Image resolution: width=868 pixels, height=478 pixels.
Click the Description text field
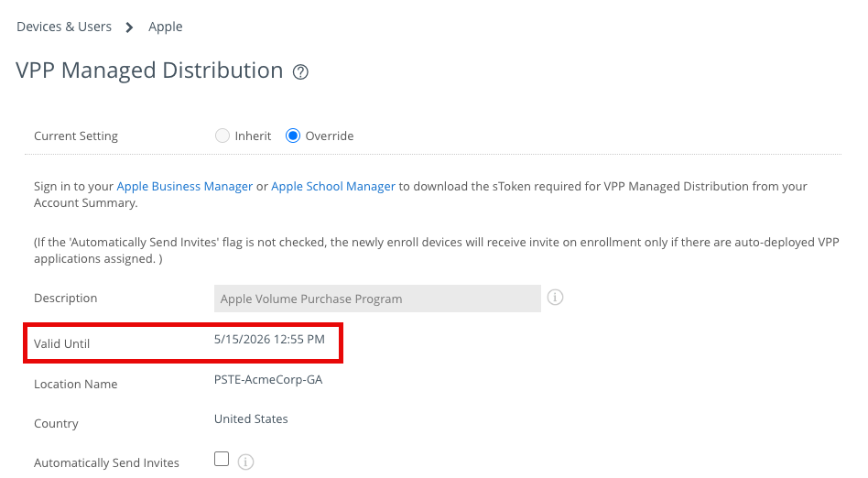tap(377, 299)
